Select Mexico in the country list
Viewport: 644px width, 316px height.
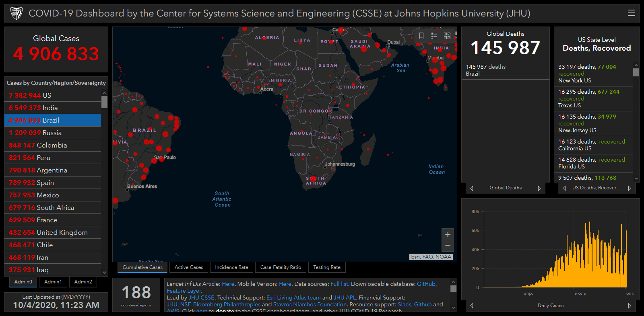coord(53,195)
